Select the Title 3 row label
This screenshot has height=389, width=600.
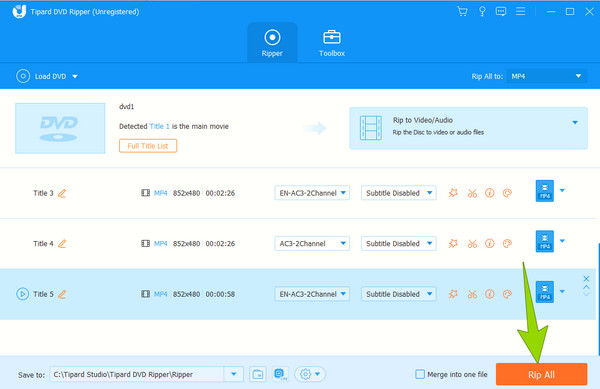point(43,193)
